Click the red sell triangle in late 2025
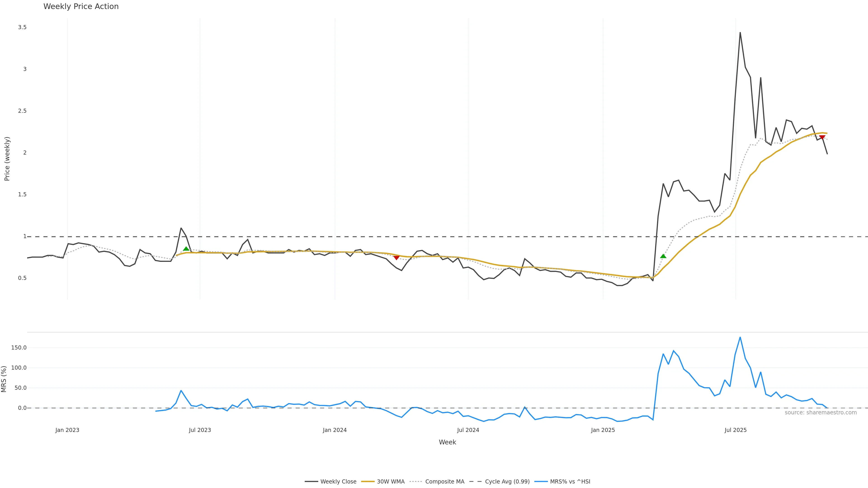 pos(822,137)
